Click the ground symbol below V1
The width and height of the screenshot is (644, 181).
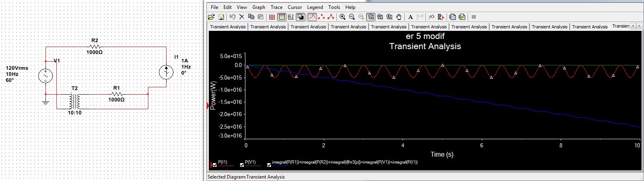pos(46,102)
